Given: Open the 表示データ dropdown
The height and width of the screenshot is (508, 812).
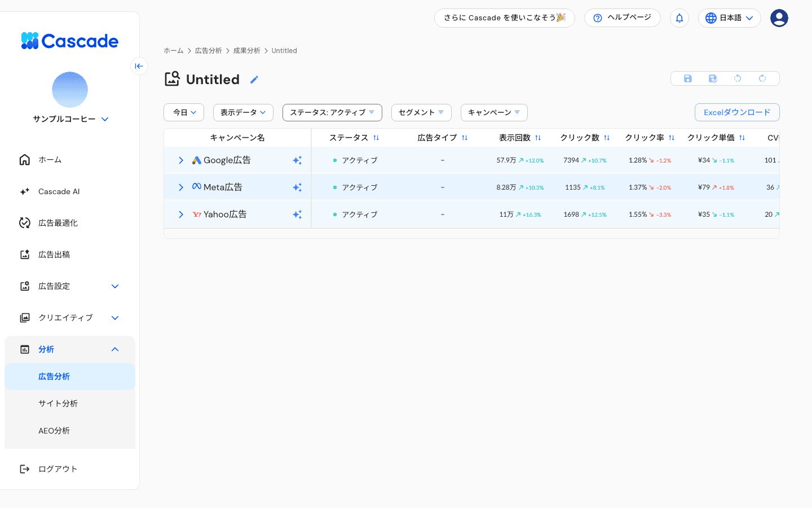Looking at the screenshot, I should [243, 112].
